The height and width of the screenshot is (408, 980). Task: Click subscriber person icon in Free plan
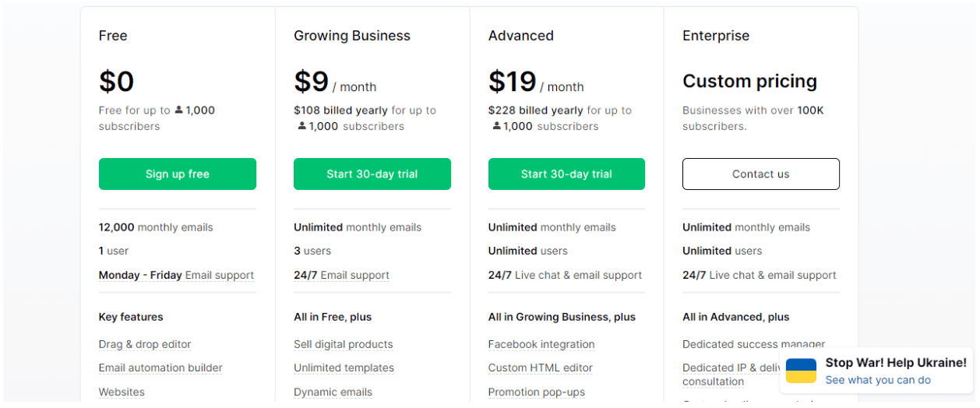tap(178, 110)
